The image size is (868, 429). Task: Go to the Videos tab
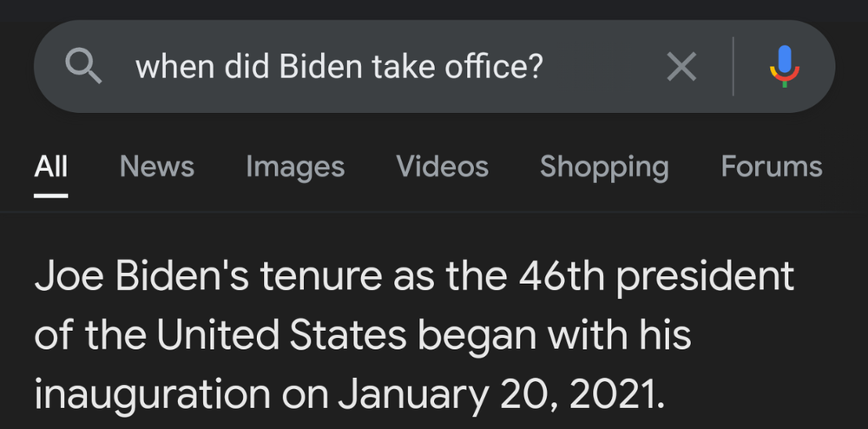pos(442,166)
